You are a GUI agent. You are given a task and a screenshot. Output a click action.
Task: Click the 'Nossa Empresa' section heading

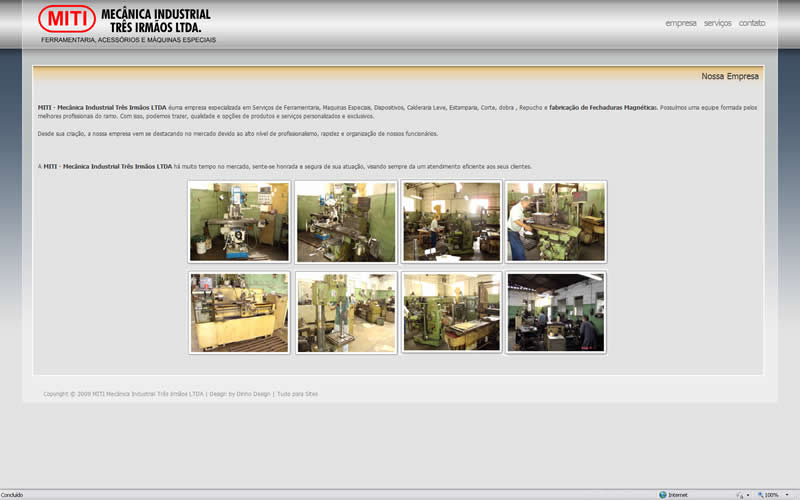pos(729,76)
